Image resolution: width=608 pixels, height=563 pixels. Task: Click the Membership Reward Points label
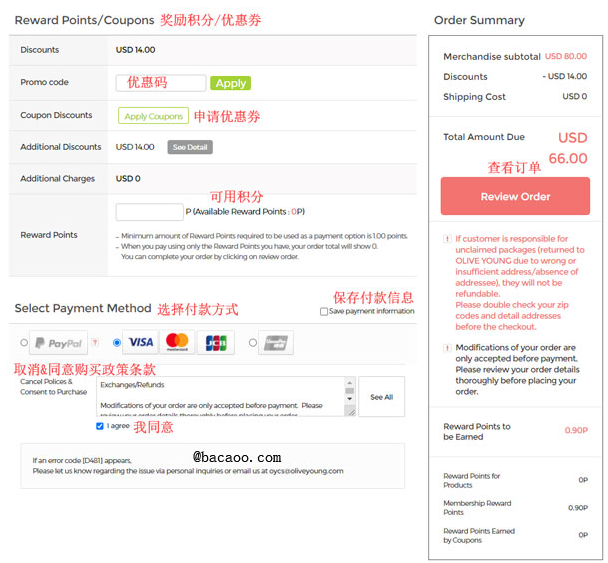(x=477, y=508)
